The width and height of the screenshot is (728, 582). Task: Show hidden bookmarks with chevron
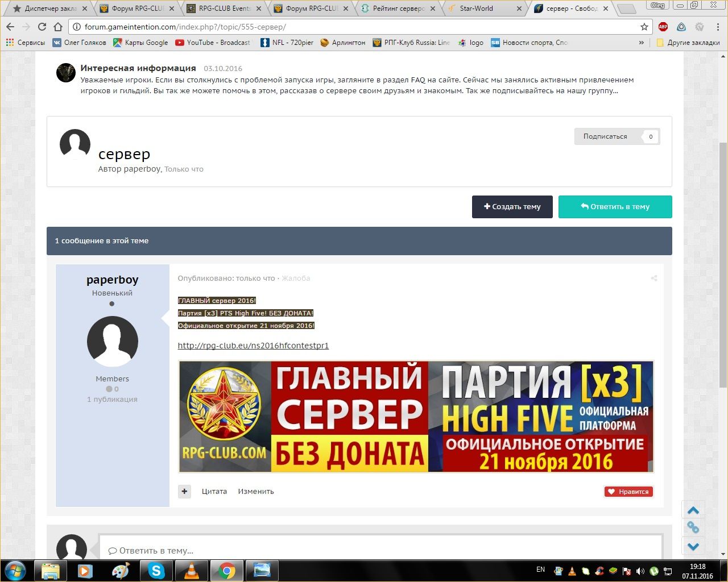click(x=642, y=43)
